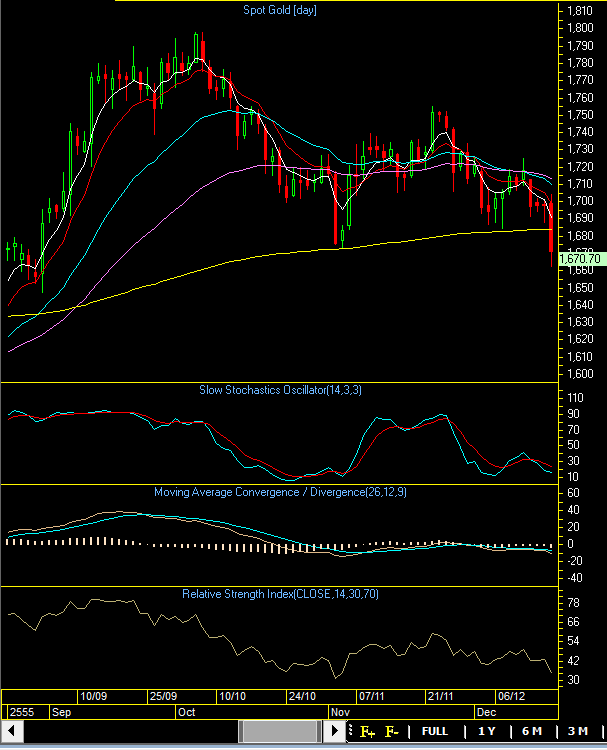This screenshot has width=607, height=750.
Task: Click the 1,670.70 current price tag
Action: coord(579,259)
